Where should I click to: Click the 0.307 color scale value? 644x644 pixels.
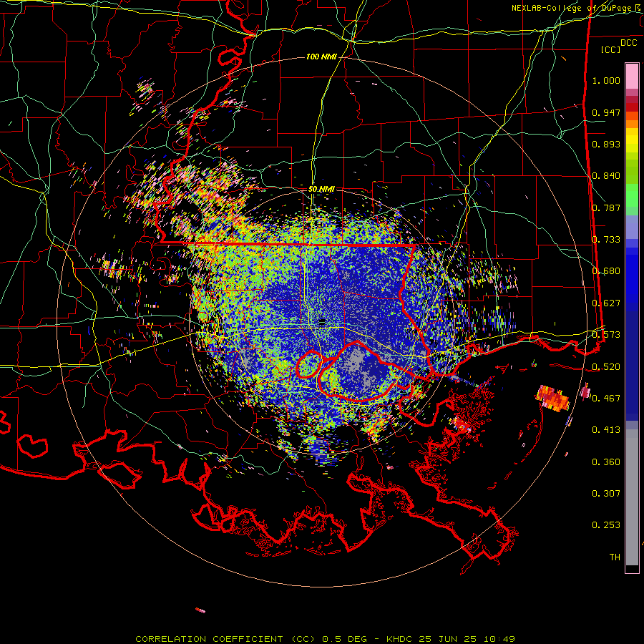tap(606, 494)
